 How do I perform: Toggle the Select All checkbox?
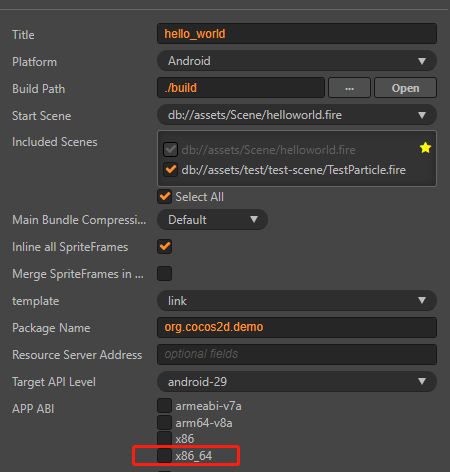[165, 197]
